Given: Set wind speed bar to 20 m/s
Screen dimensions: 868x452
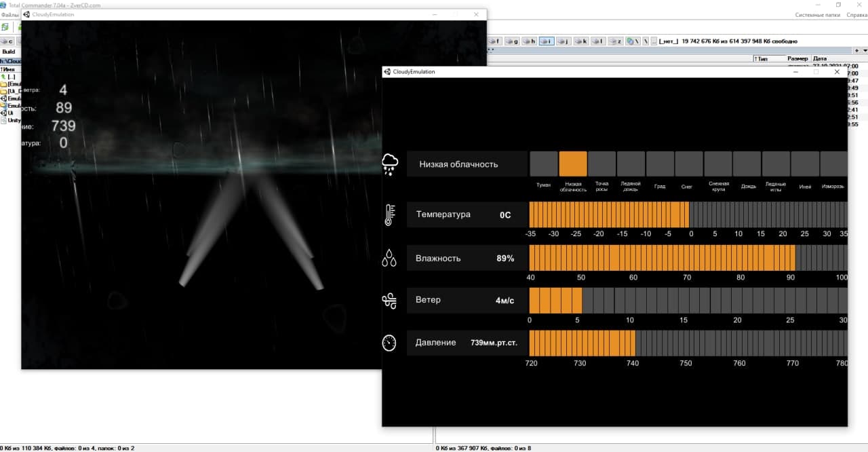Looking at the screenshot, I should click(x=737, y=300).
